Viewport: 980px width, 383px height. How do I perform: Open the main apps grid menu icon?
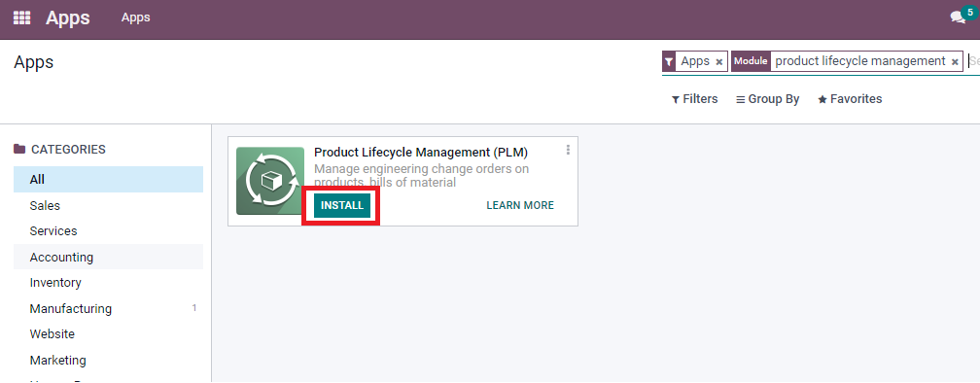click(x=21, y=18)
